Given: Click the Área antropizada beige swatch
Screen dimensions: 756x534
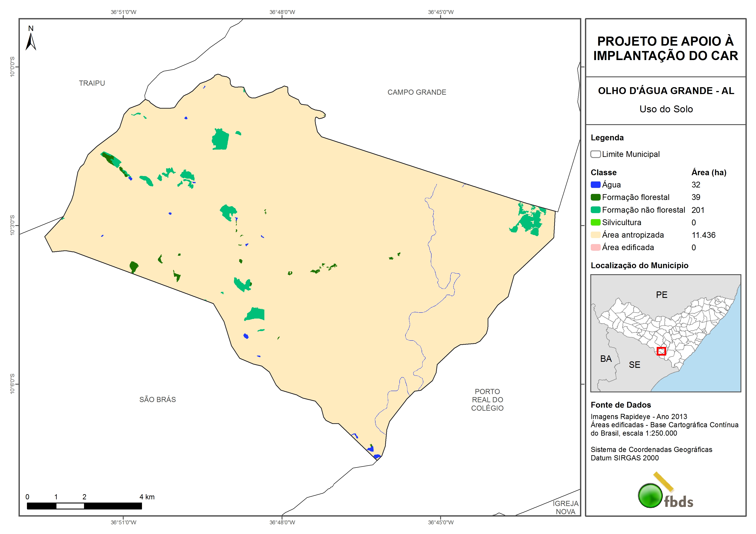Looking at the screenshot, I should pyautogui.click(x=595, y=235).
